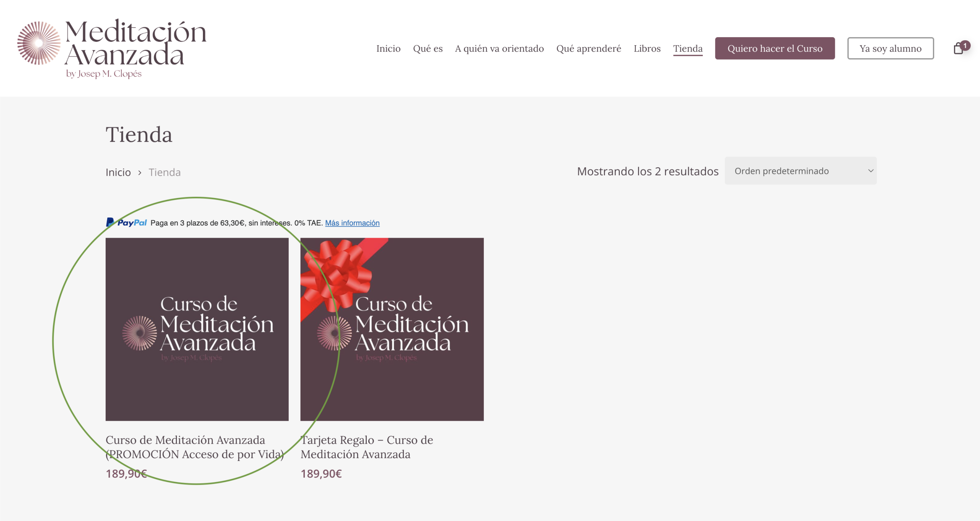Click the Ya soy alumno button
Screen dimensions: 980x521
(890, 49)
